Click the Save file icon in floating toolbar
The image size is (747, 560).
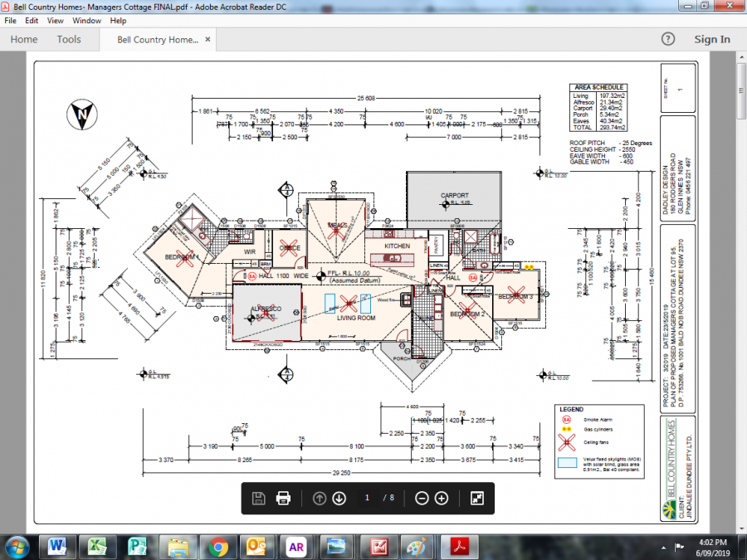(x=259, y=498)
